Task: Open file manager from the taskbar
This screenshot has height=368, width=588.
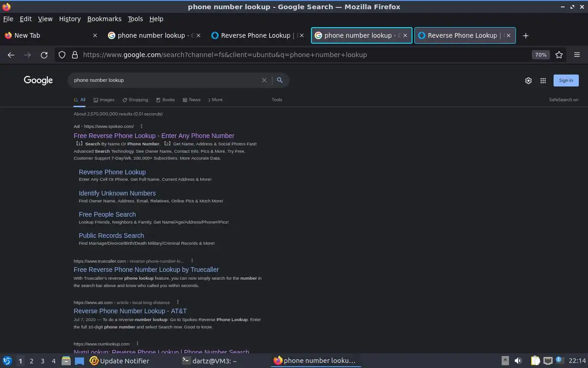Action: pos(66,361)
